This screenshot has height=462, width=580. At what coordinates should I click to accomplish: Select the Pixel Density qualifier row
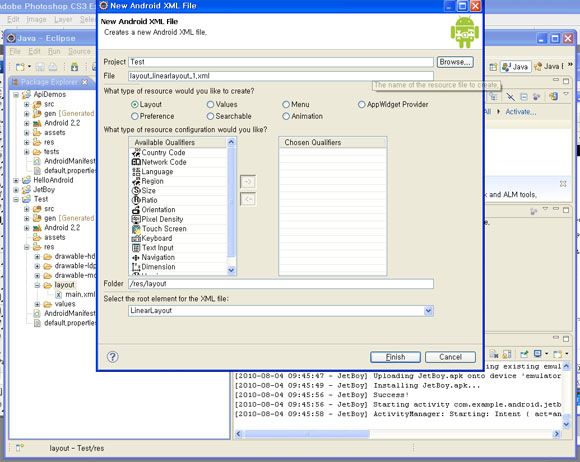click(x=179, y=219)
